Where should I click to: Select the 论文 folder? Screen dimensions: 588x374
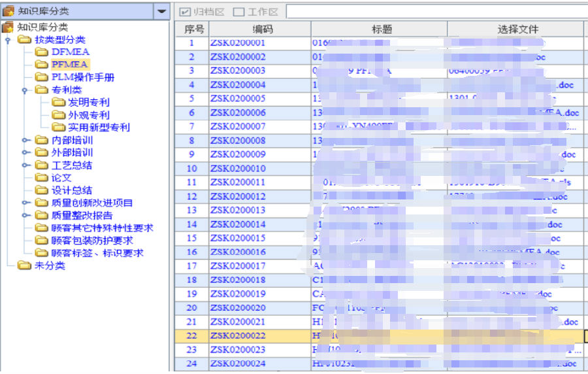coord(61,178)
